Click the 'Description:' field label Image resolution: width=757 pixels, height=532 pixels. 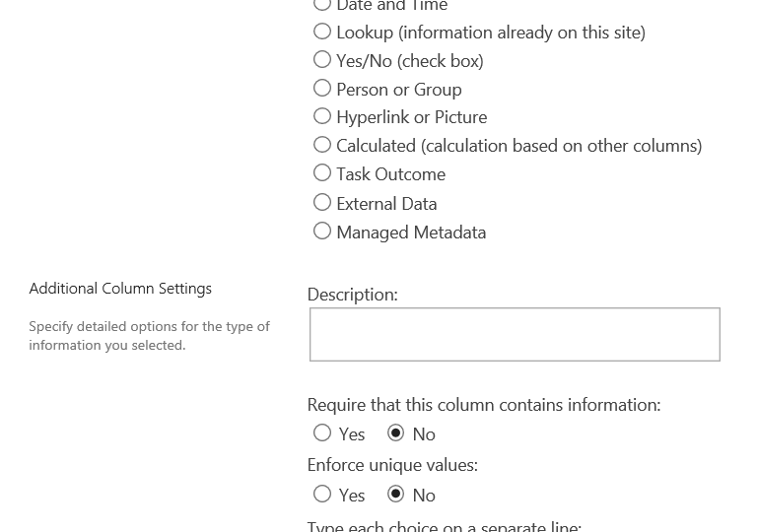pos(352,295)
